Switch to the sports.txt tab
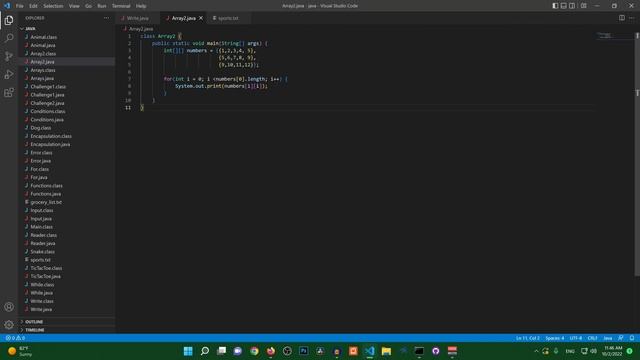Screen dimensions: 640x360 (x=228, y=18)
